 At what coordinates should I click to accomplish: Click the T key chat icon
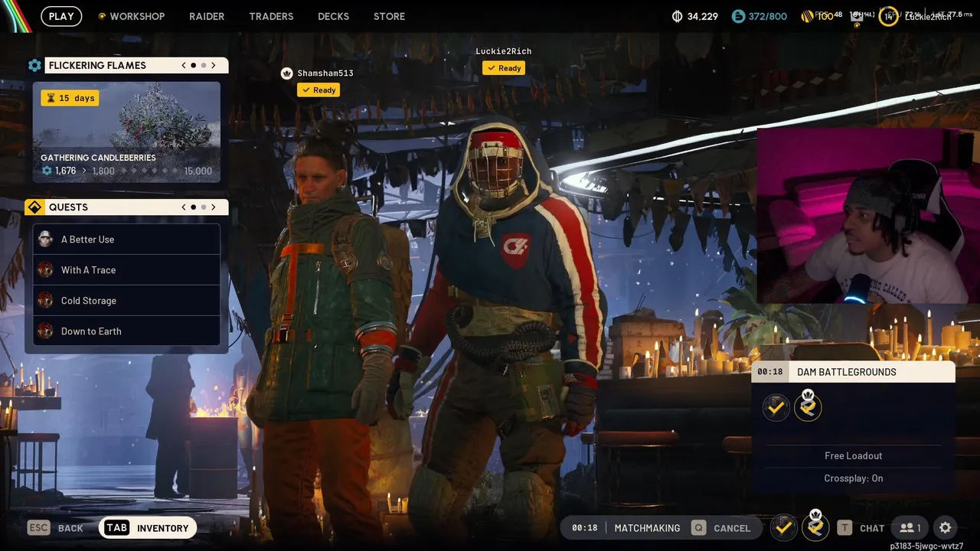click(x=844, y=528)
